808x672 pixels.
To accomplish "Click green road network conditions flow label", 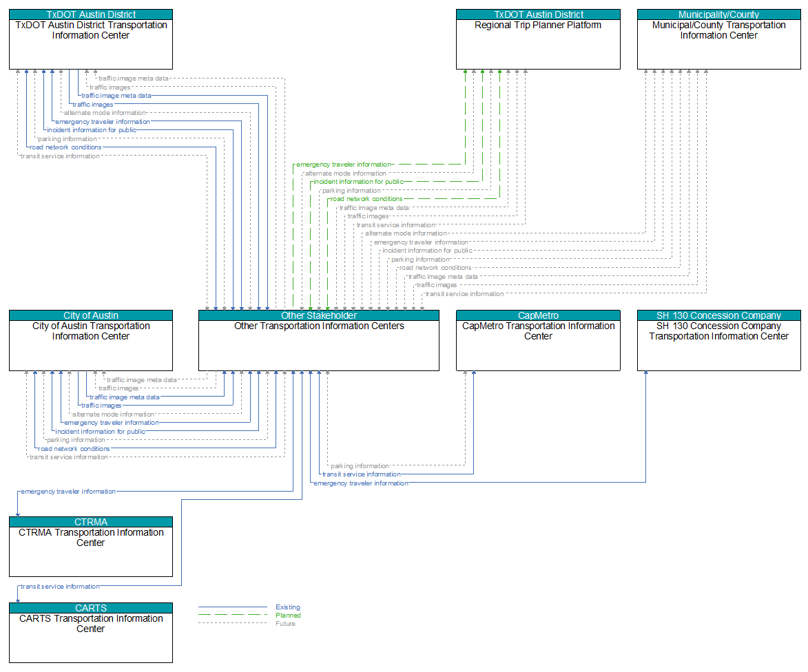I will [x=366, y=199].
